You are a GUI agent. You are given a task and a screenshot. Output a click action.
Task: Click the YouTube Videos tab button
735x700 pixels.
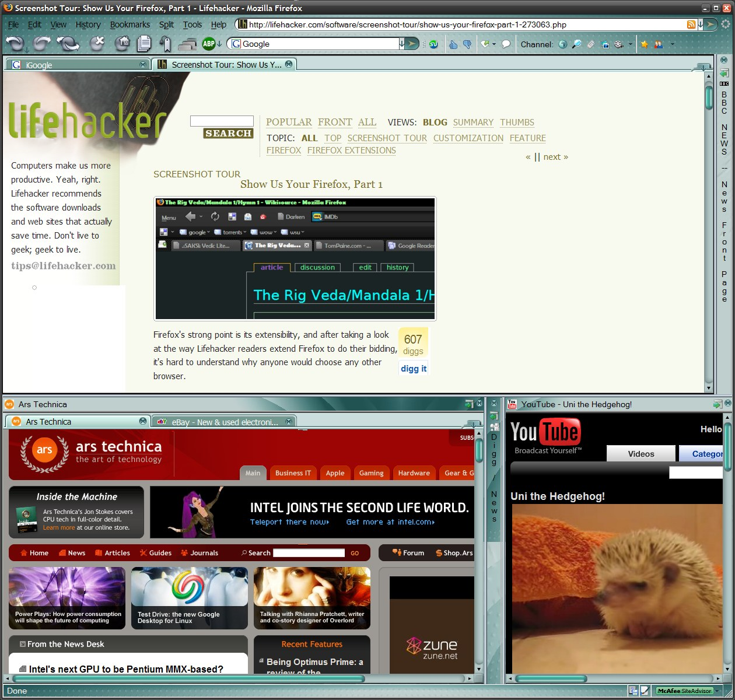641,454
